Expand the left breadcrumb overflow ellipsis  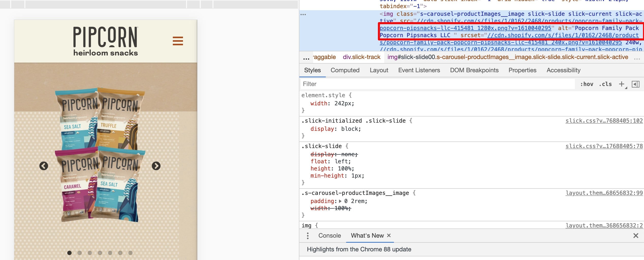tap(306, 58)
